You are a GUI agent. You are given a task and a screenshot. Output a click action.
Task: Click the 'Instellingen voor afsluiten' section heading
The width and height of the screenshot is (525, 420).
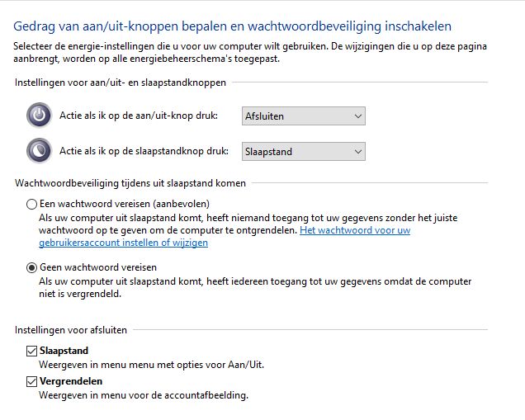(71, 330)
